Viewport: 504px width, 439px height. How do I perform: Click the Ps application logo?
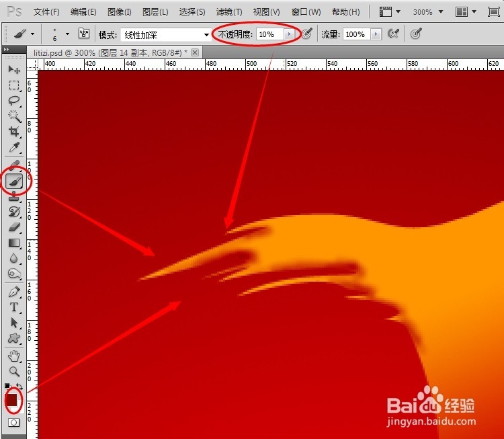[x=14, y=12]
